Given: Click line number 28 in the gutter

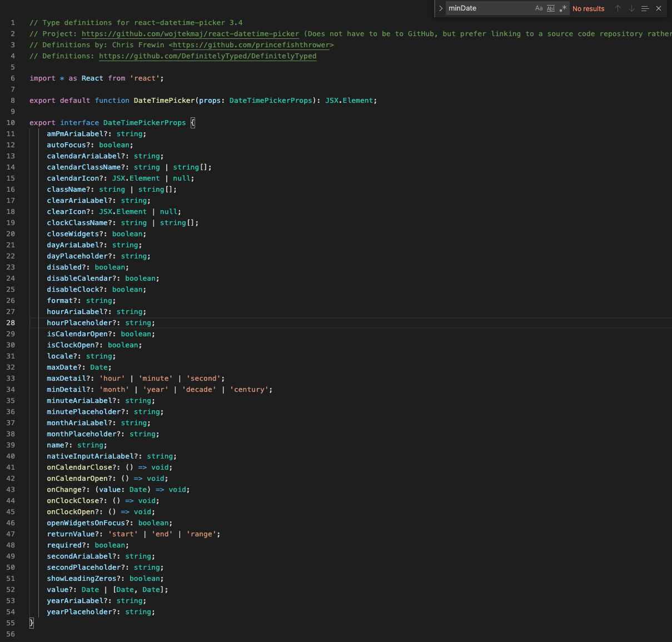Looking at the screenshot, I should (x=10, y=322).
